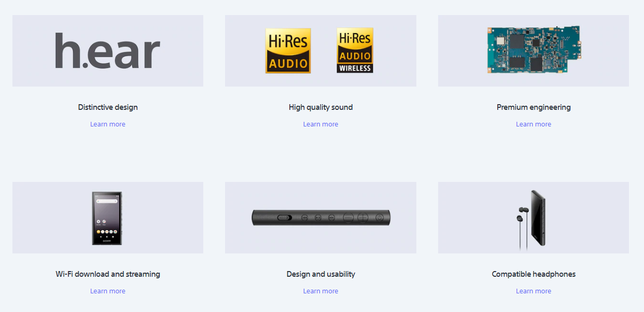
Task: Click Learn more under Wi-Fi download and streaming
Action: coord(108,291)
